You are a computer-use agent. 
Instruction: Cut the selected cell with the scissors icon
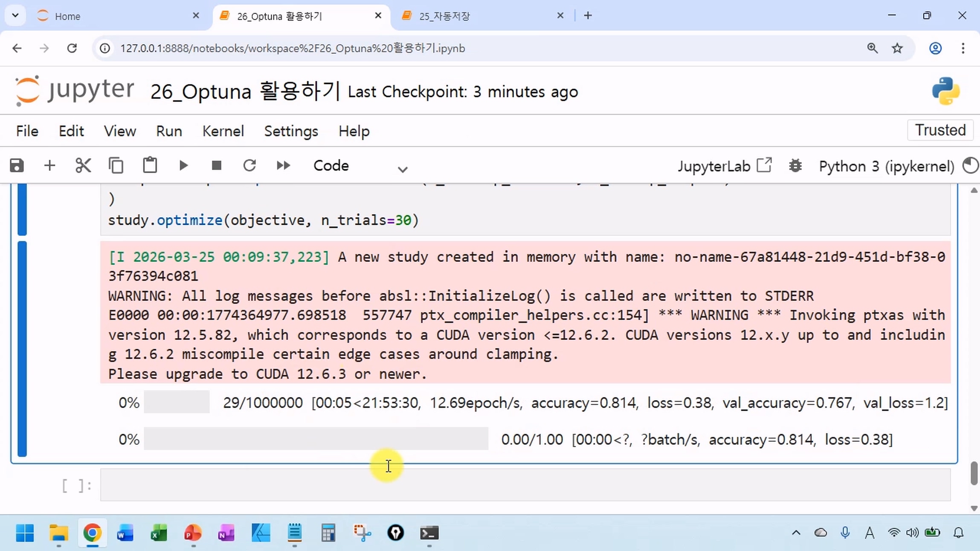click(83, 165)
